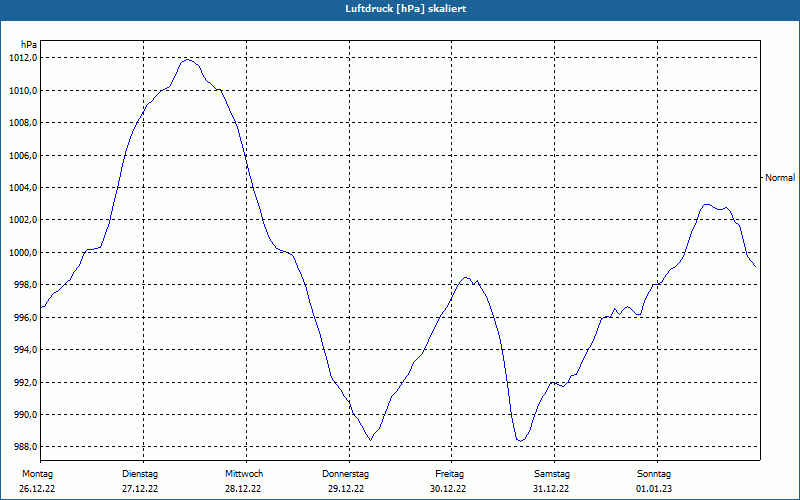Select the 'Mittwoch' day label
Image resolution: width=800 pixels, height=500 pixels.
coord(244,474)
